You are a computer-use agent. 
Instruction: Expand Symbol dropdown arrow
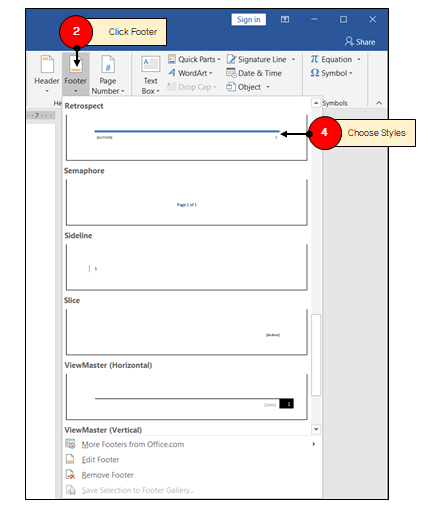351,73
